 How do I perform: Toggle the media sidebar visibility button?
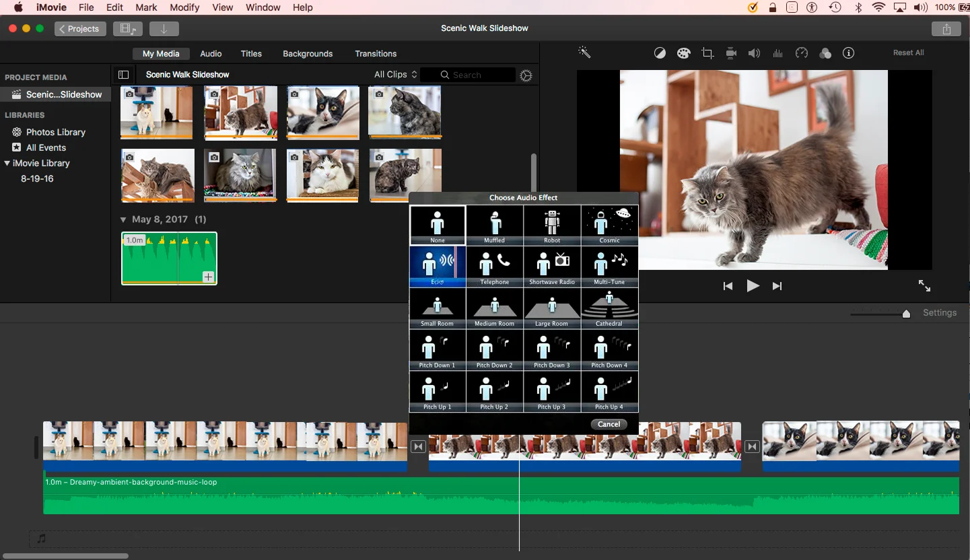point(123,75)
